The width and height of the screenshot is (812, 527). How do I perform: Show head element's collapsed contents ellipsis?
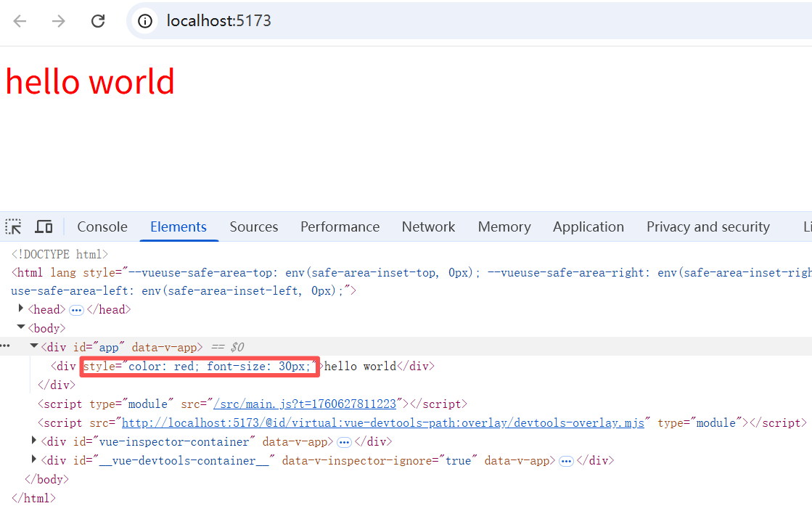[x=76, y=311]
